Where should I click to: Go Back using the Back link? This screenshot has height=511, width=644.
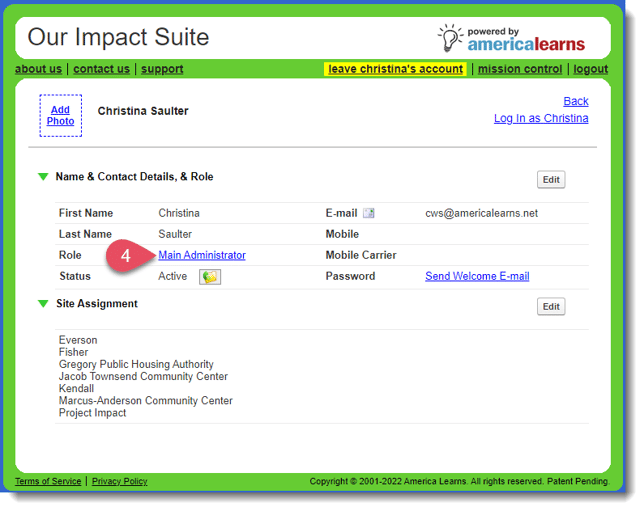click(x=575, y=101)
